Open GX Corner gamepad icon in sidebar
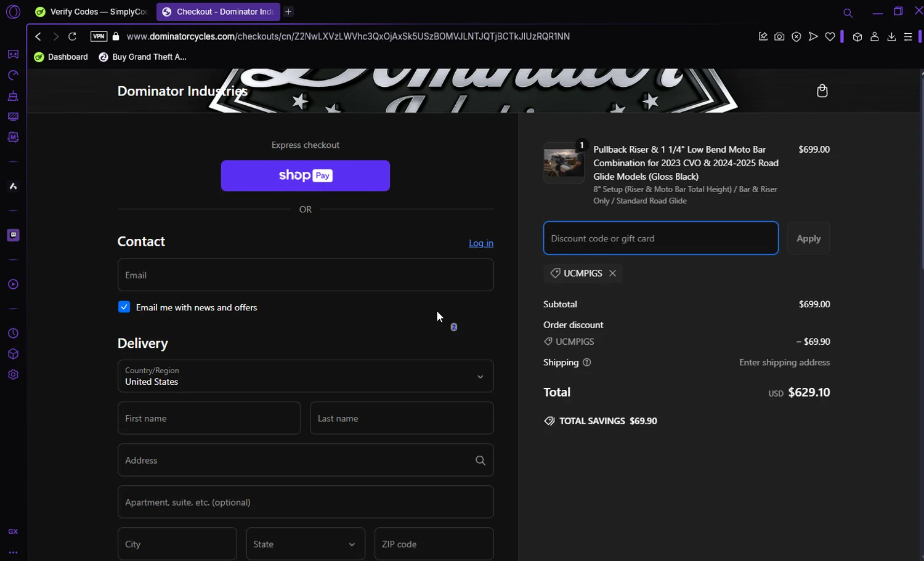 pyautogui.click(x=13, y=54)
